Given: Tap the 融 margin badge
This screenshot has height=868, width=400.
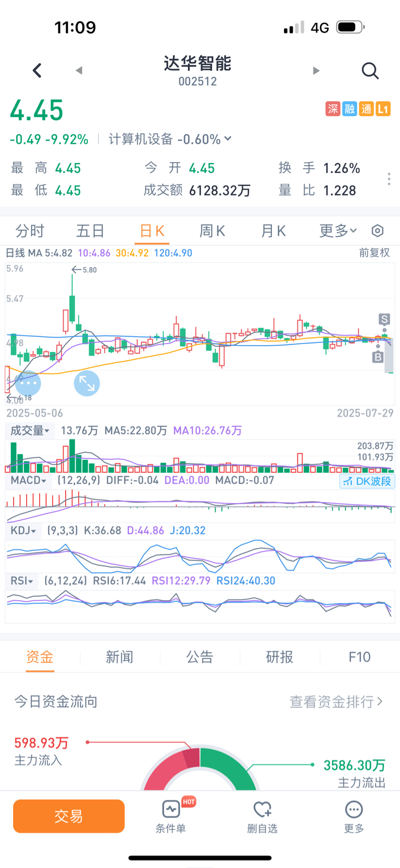Looking at the screenshot, I should pos(349,109).
